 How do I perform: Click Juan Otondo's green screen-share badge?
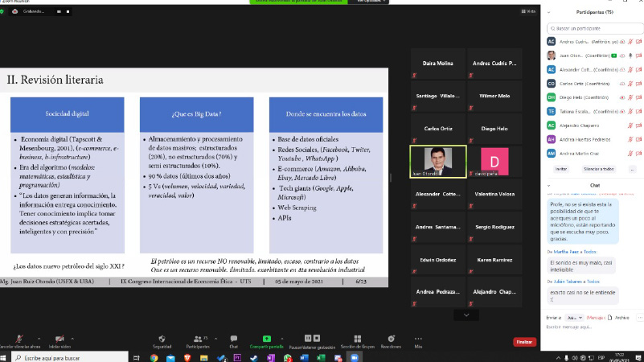(614, 56)
